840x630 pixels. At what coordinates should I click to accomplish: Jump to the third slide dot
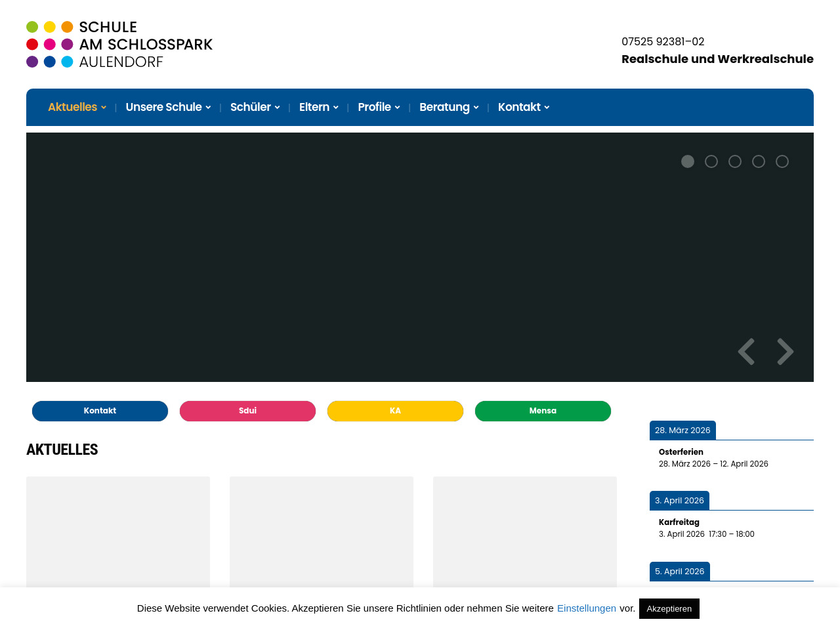[735, 161]
